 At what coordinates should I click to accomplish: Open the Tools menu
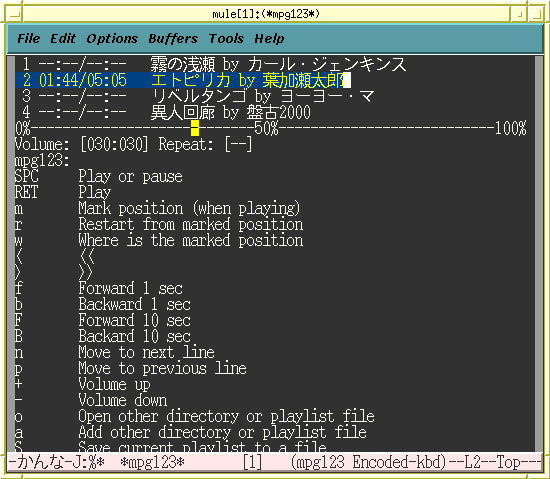pyautogui.click(x=226, y=39)
